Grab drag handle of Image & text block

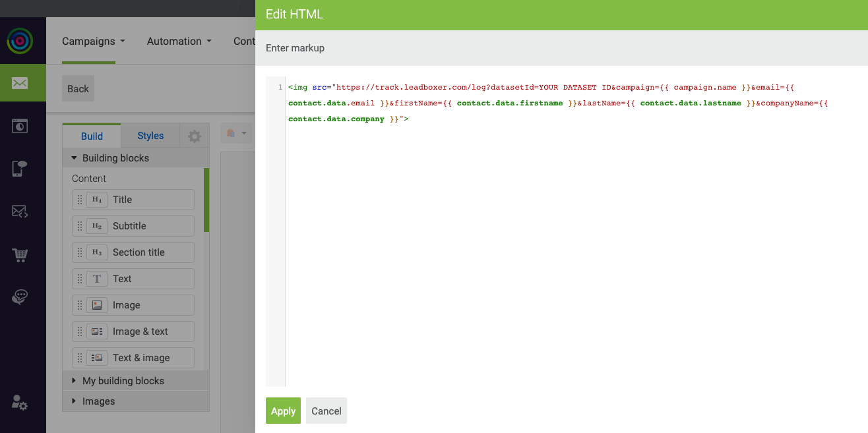point(80,332)
